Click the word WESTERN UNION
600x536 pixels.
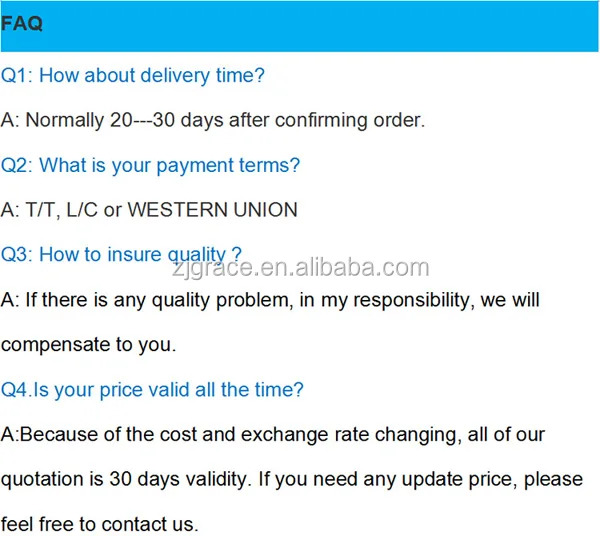213,210
